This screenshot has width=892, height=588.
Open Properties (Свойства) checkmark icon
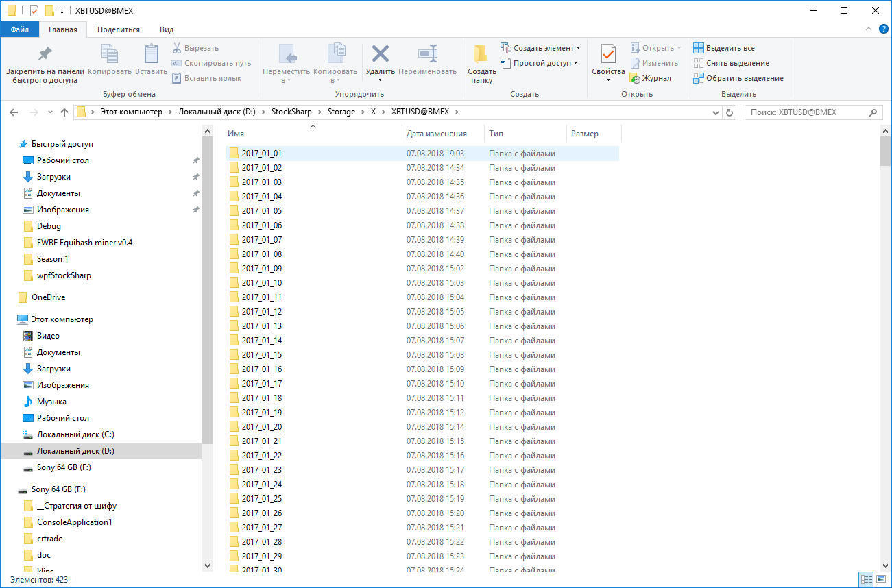(x=608, y=54)
